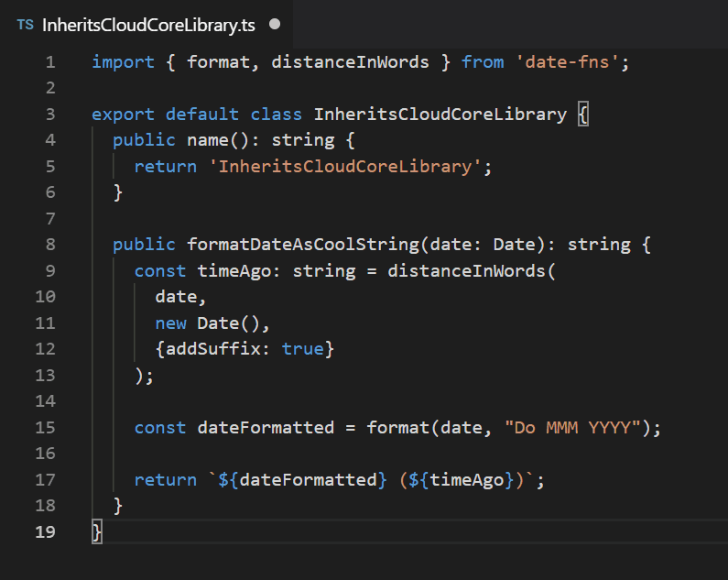Click the 'from' keyword on line 1

[483, 61]
